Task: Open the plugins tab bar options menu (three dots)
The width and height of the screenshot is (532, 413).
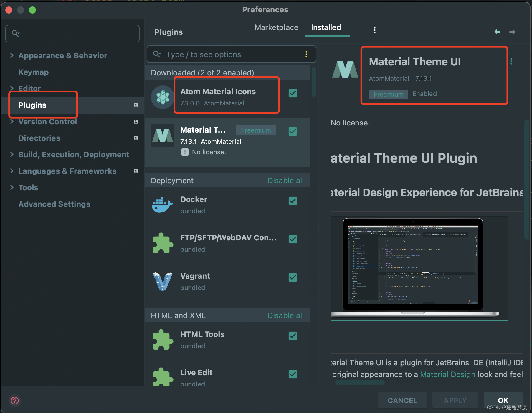Action: pos(375,30)
